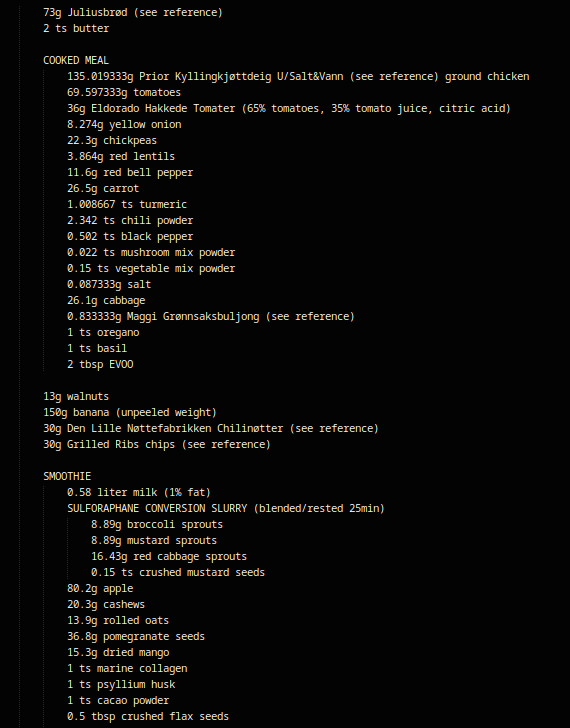
Task: Click the Den Lille Nøttefabrikken Chilinøtter line
Action: click(x=211, y=429)
